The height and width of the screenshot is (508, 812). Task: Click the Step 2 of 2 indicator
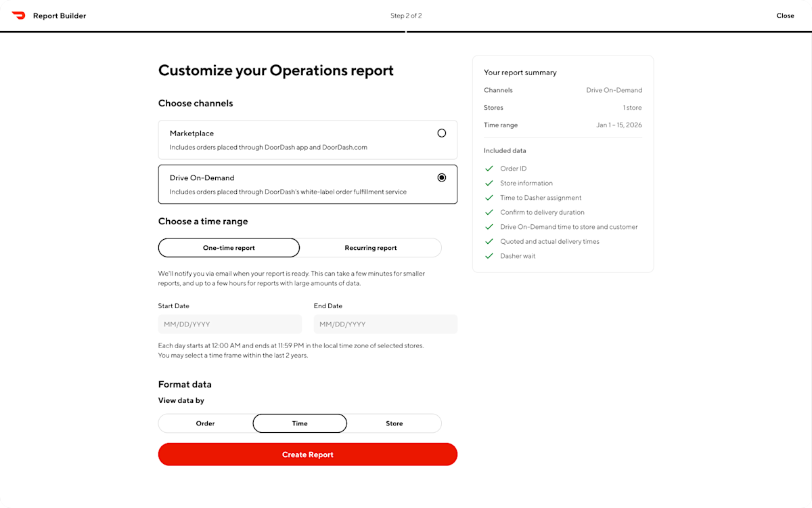(406, 16)
